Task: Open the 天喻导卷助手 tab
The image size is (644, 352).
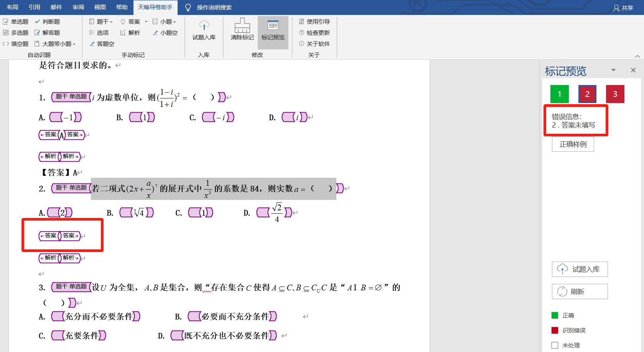Action: click(x=155, y=7)
